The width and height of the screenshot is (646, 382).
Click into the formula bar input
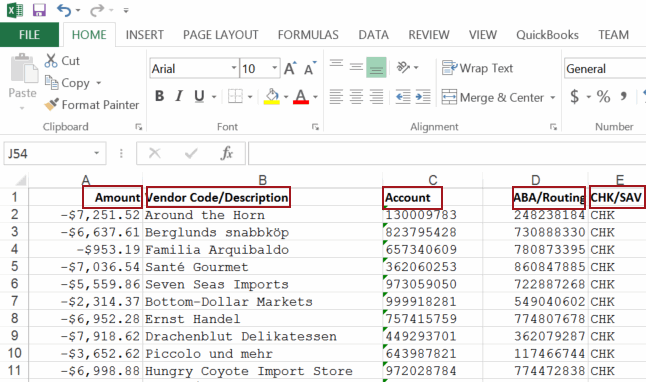tap(447, 153)
